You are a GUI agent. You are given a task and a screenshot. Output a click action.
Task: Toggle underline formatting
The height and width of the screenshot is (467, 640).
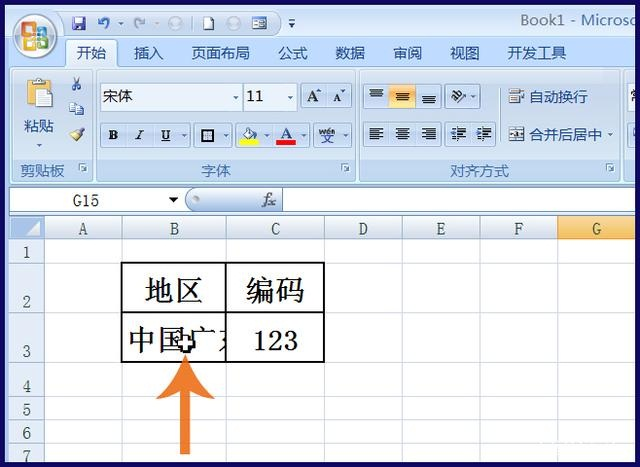click(x=166, y=135)
